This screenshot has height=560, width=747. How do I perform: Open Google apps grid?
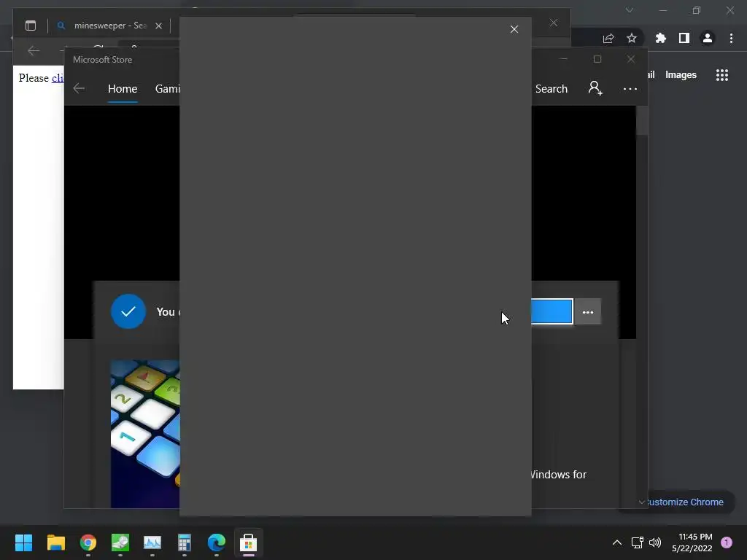[x=722, y=75]
